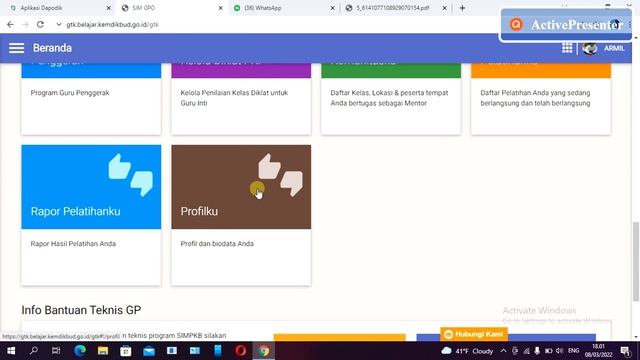
Task: Click Daftar Pelatihan Anda description
Action: click(535, 98)
